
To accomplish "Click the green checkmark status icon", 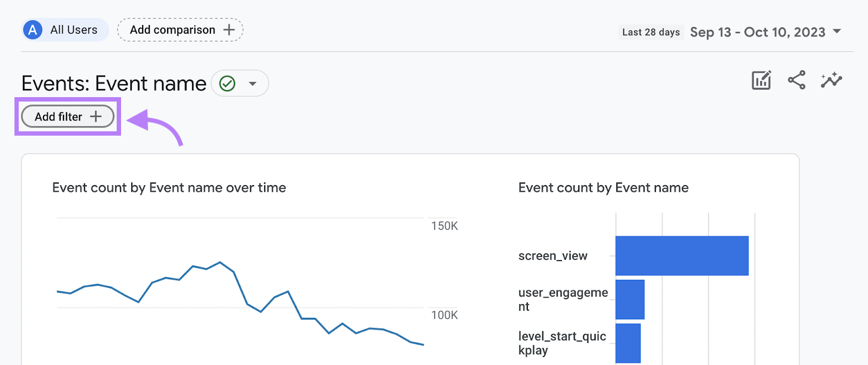I will click(x=227, y=84).
